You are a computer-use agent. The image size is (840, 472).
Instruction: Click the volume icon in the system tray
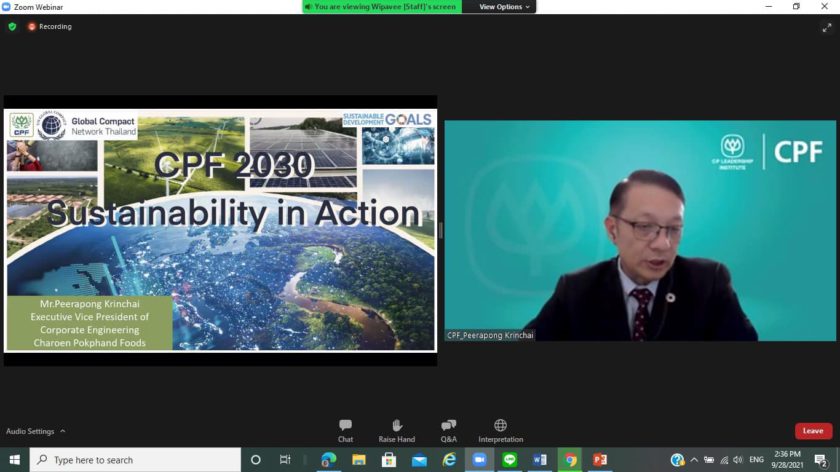(740, 460)
